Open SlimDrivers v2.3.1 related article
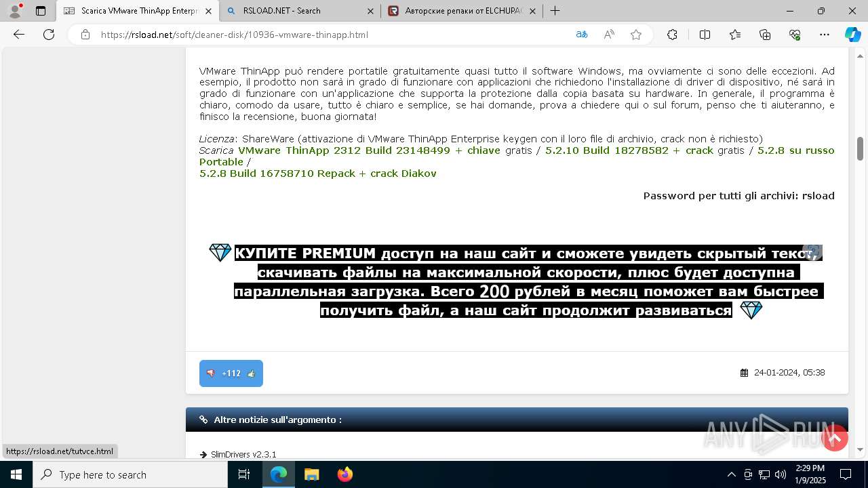868x488 pixels. (x=243, y=454)
